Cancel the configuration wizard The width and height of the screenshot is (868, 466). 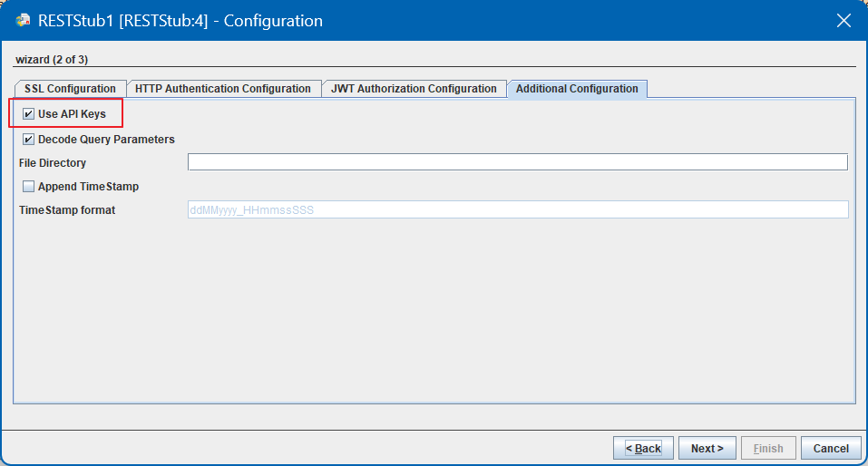pos(830,448)
